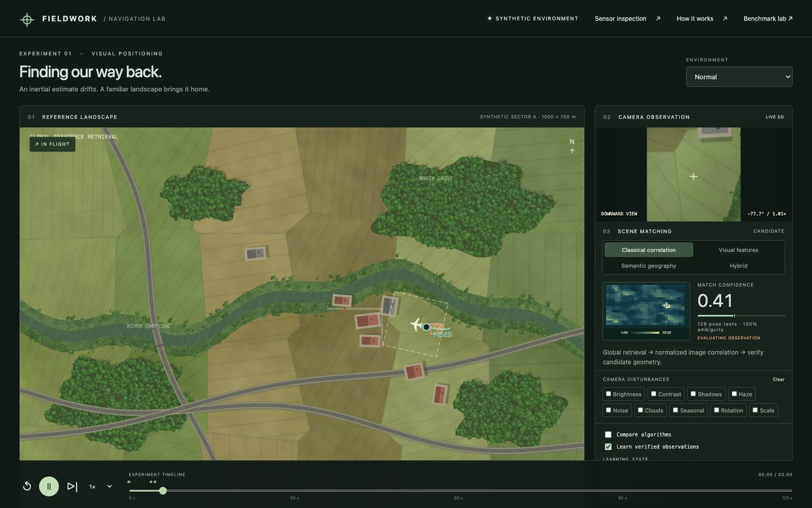812x508 pixels.
Task: Enable the Contrast disturbance checkbox
Action: 654,394
